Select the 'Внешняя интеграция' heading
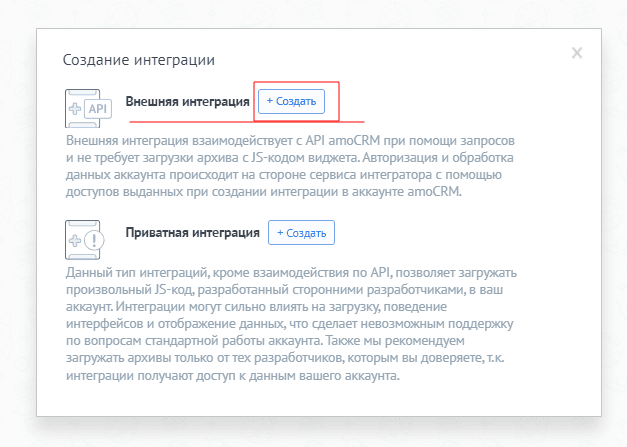The image size is (627, 447). click(x=188, y=102)
